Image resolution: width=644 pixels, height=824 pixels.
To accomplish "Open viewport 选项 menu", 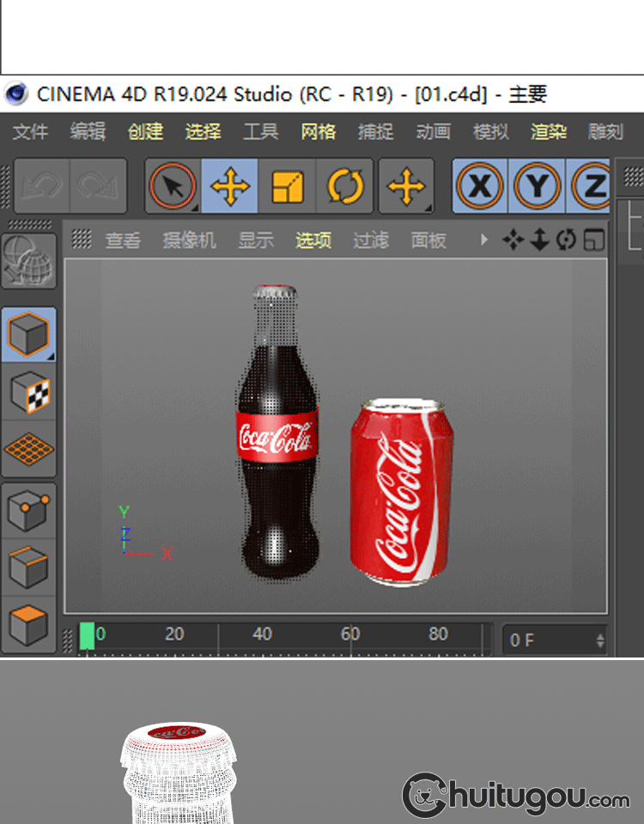I will (x=313, y=240).
